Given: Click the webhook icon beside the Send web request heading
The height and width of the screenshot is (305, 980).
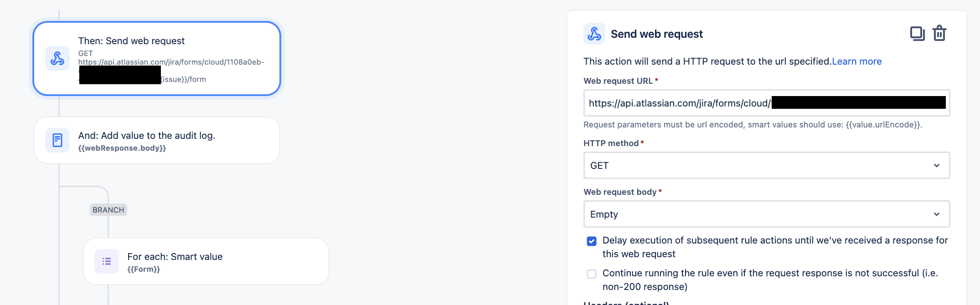Looking at the screenshot, I should coord(594,34).
